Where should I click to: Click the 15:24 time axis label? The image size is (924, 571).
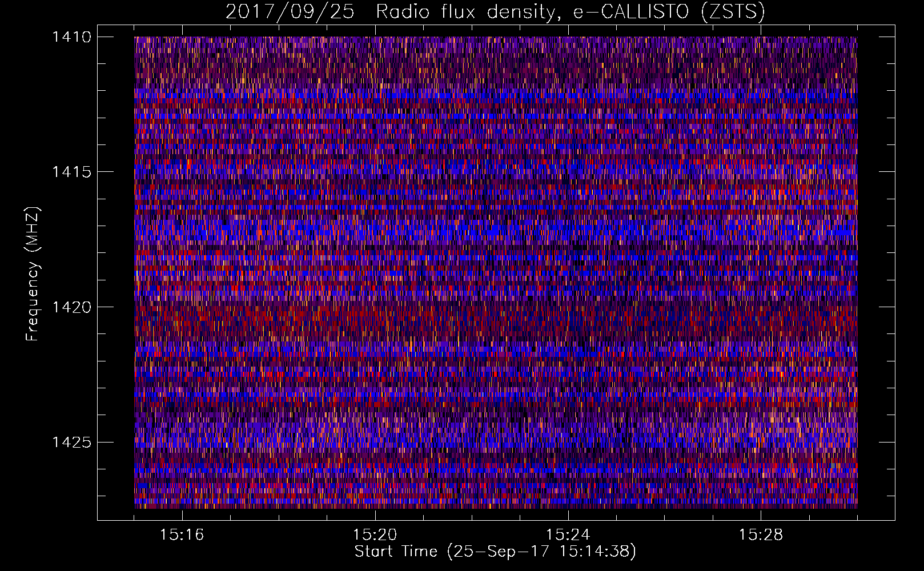(x=568, y=534)
